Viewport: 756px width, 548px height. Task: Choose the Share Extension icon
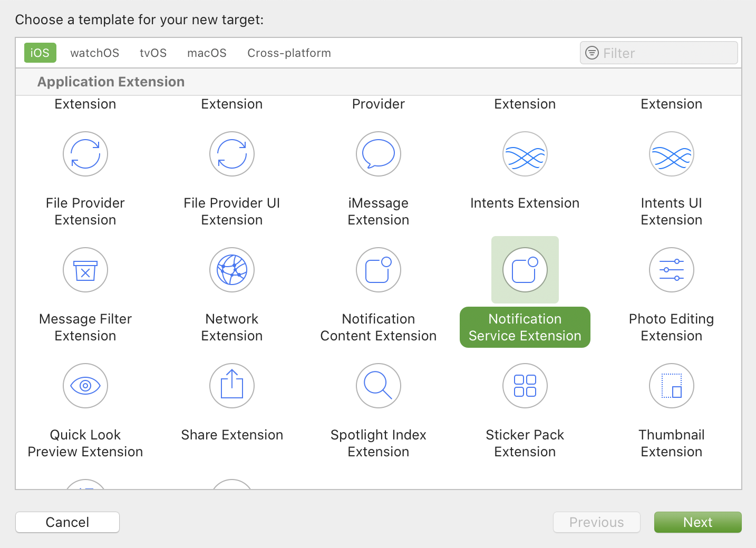tap(232, 386)
